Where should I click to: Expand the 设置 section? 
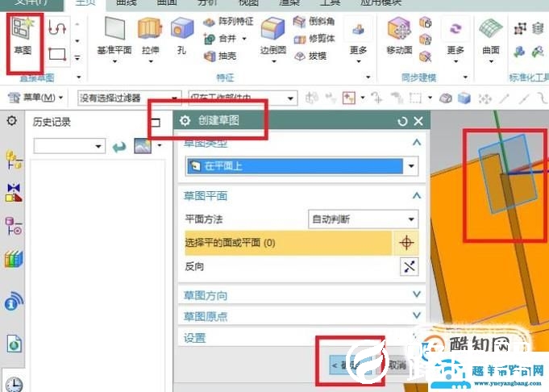(x=416, y=336)
